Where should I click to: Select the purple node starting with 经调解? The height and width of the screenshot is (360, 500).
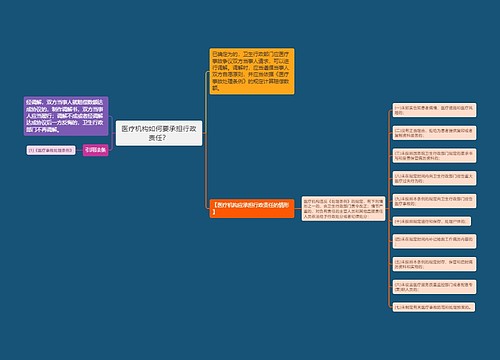(66, 116)
